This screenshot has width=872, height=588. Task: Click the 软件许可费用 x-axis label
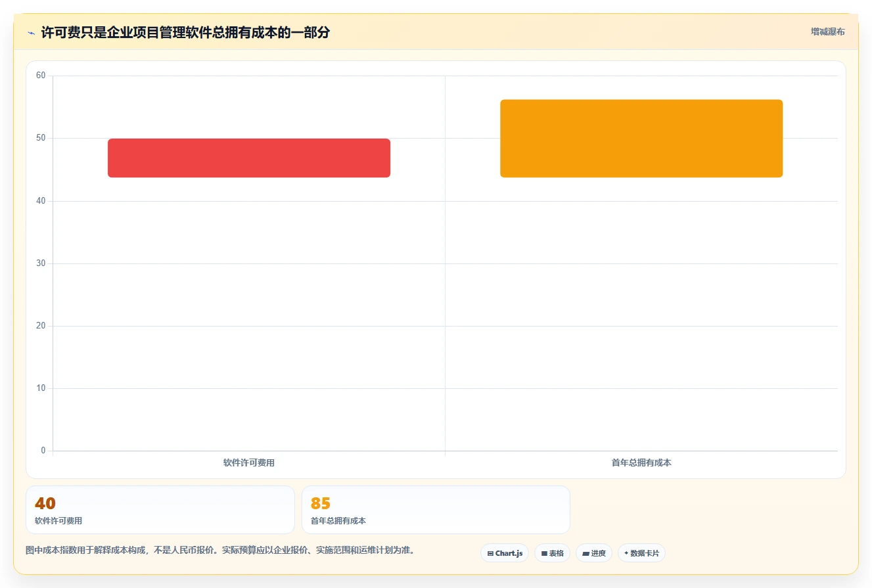pos(249,463)
